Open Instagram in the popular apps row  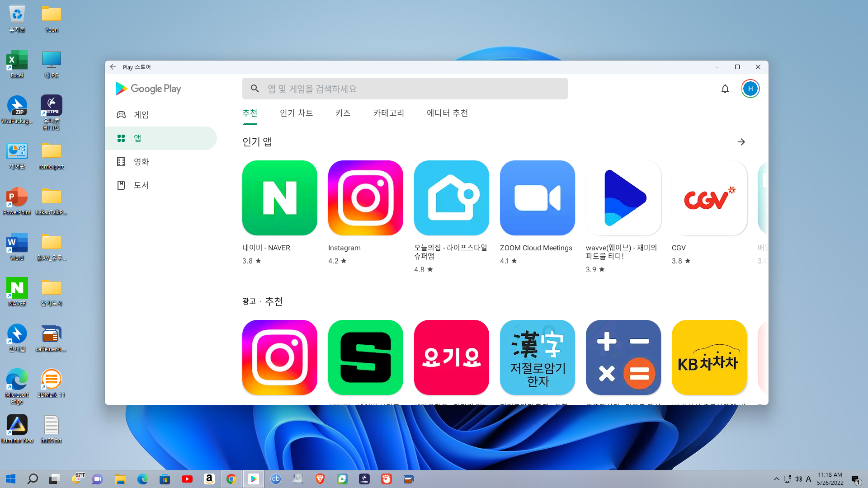(x=365, y=198)
